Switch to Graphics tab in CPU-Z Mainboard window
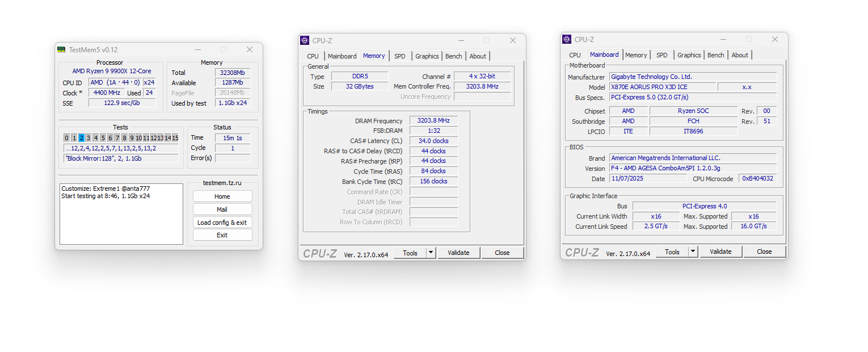Image resolution: width=868 pixels, height=352 pixels. click(689, 55)
